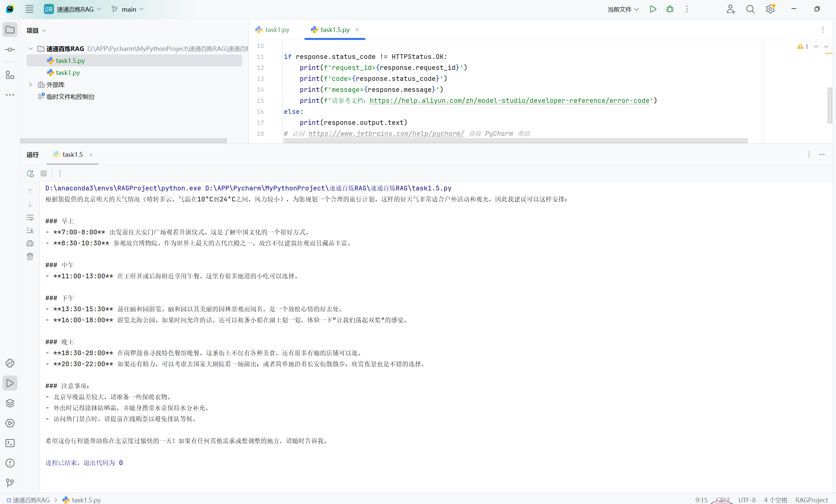The height and width of the screenshot is (504, 836).
Task: Open the main branch dropdown
Action: pos(128,9)
